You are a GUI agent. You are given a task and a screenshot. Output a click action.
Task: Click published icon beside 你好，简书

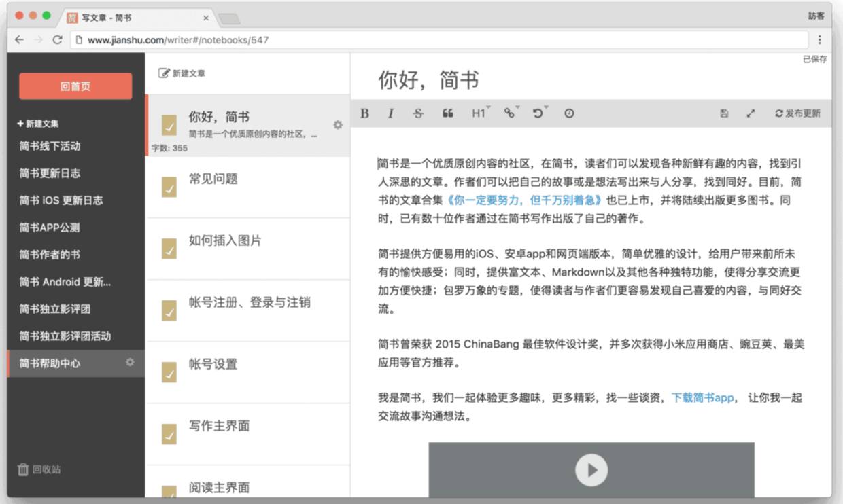pyautogui.click(x=169, y=126)
